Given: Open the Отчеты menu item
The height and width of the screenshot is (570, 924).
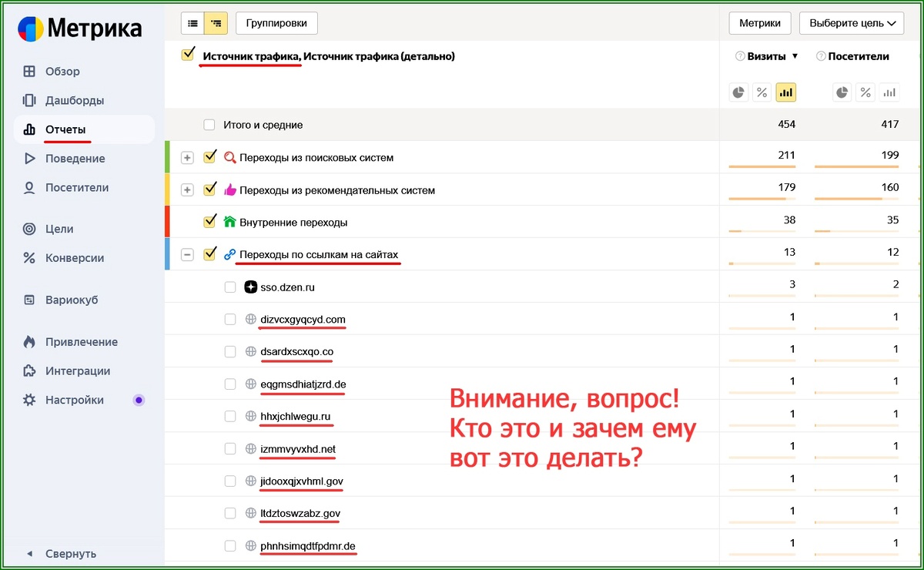Looking at the screenshot, I should point(68,129).
